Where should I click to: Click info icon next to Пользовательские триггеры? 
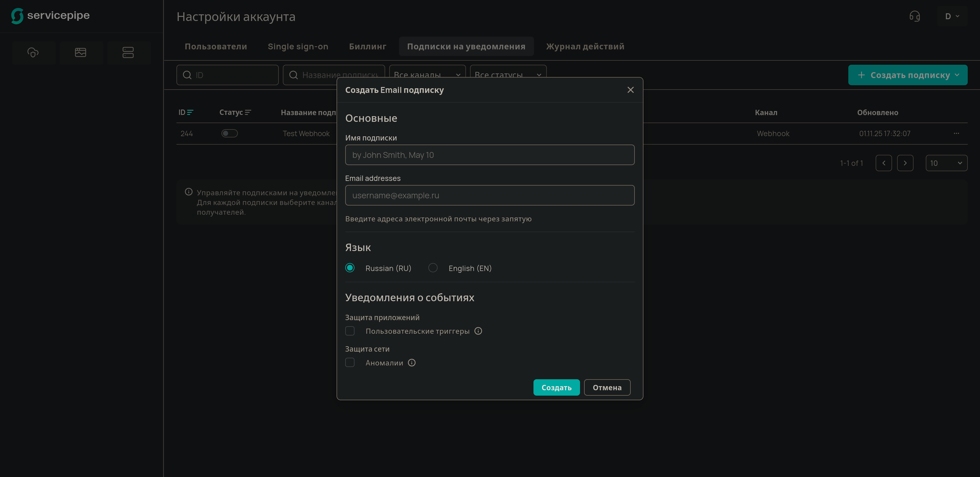pyautogui.click(x=478, y=331)
